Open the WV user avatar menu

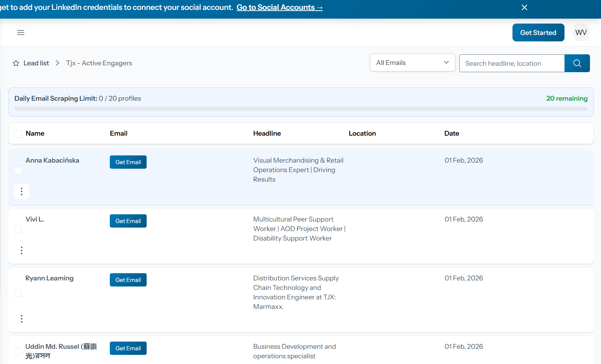point(580,33)
